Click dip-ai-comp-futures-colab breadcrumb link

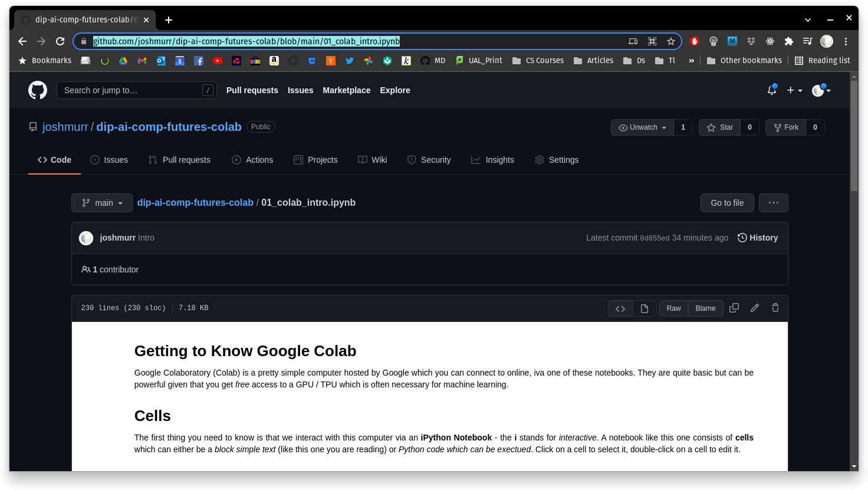coord(195,202)
